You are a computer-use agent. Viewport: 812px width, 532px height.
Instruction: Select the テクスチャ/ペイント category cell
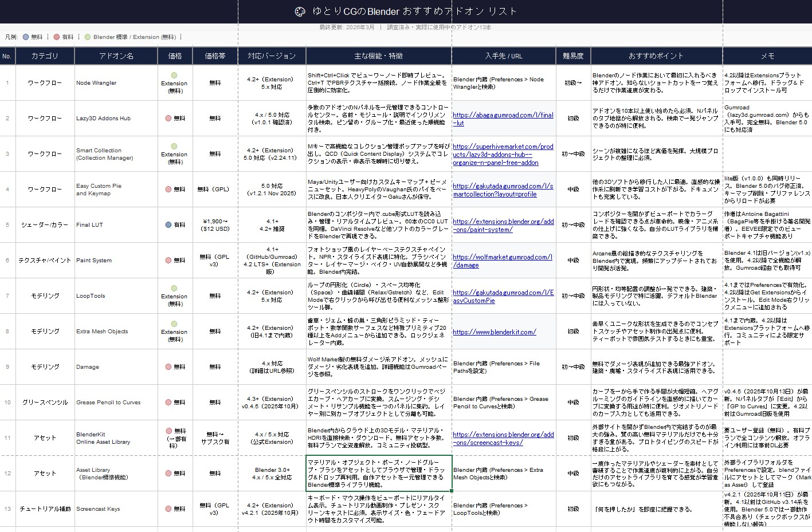click(x=45, y=261)
